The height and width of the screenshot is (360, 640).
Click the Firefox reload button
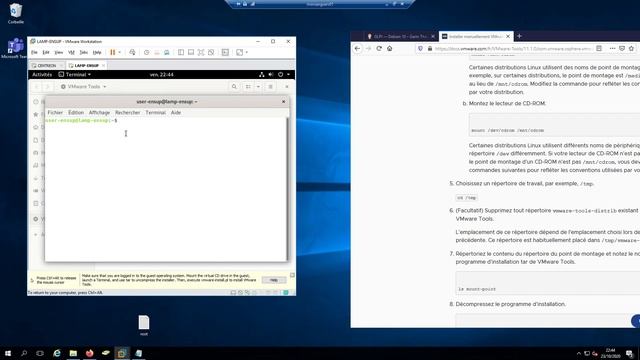coord(379,48)
